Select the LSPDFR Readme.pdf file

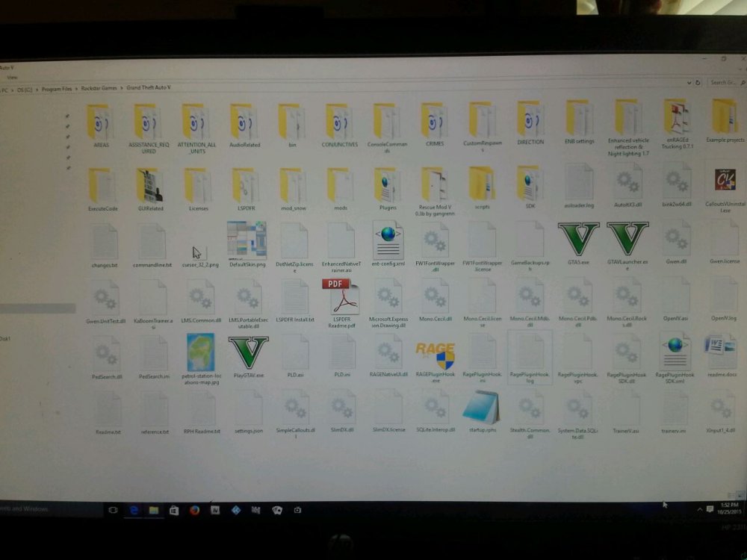[341, 303]
